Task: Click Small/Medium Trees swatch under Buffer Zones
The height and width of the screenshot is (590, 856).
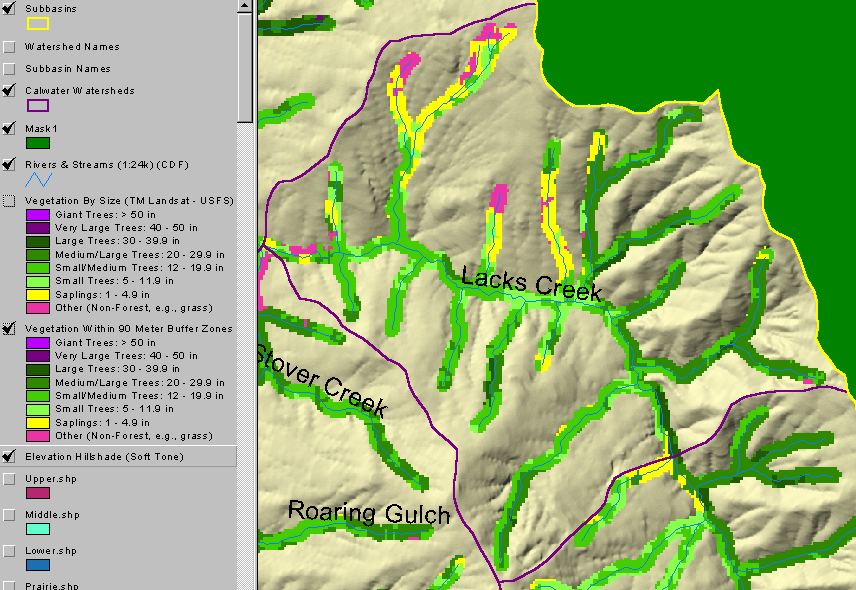Action: click(x=38, y=396)
